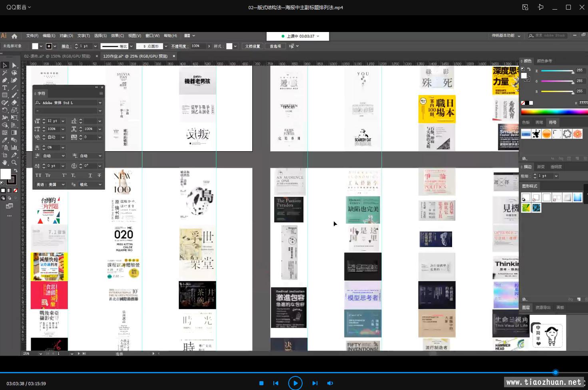588x390 pixels.
Task: Click the Search Adobe Stock field
Action: [548, 36]
